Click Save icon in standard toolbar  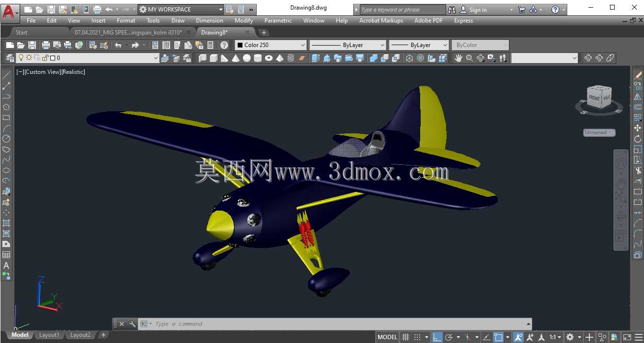tap(32, 45)
